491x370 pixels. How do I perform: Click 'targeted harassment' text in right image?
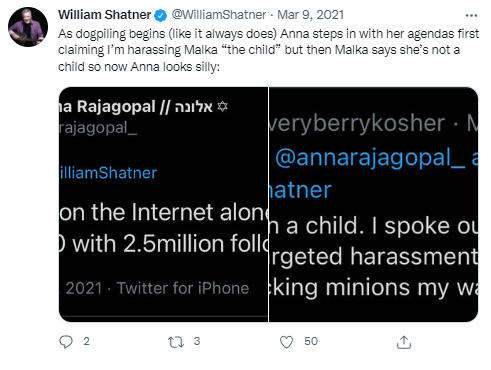click(x=374, y=257)
